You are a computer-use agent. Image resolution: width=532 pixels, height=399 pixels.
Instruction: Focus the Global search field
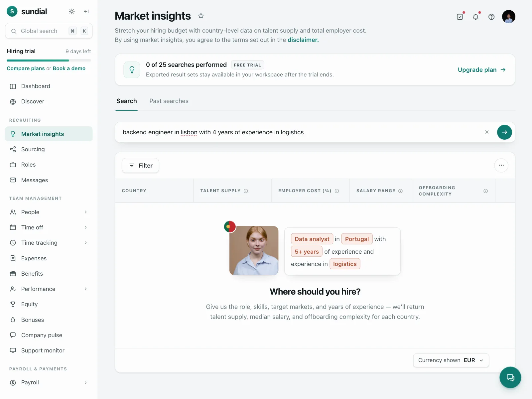coord(49,31)
